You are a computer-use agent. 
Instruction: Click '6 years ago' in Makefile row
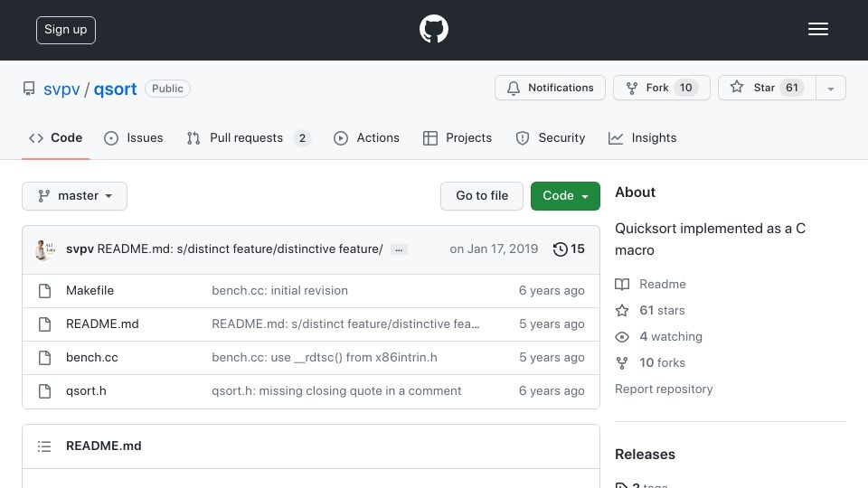tap(552, 290)
